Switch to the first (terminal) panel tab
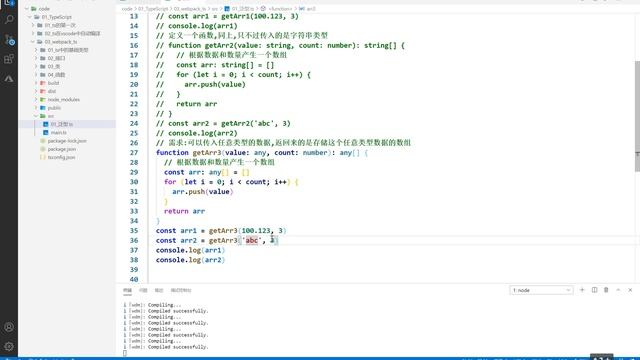Screen dimensions: 640x360 (x=127, y=290)
